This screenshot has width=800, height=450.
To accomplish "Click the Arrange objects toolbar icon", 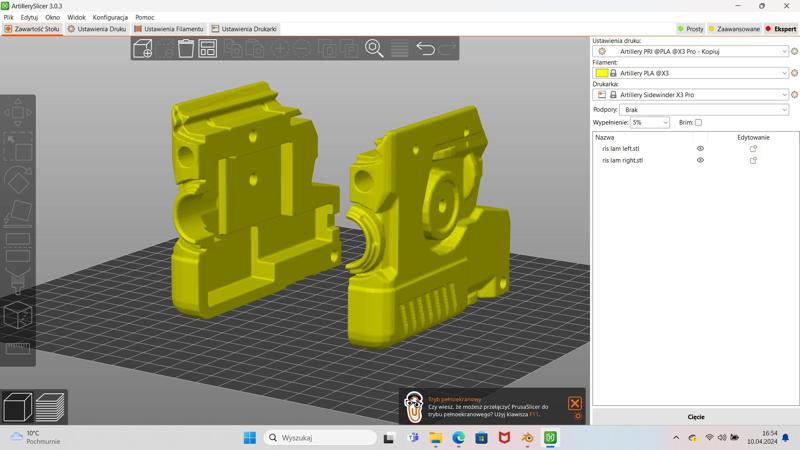I will point(208,49).
